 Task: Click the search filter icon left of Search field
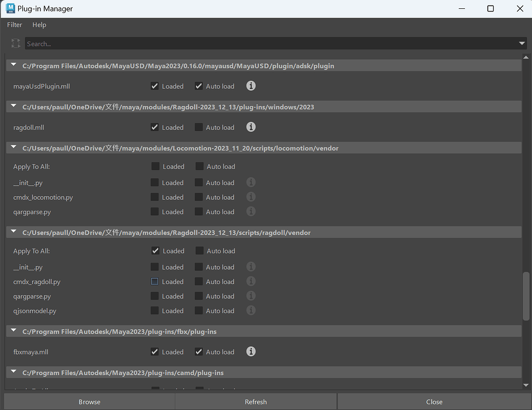16,44
